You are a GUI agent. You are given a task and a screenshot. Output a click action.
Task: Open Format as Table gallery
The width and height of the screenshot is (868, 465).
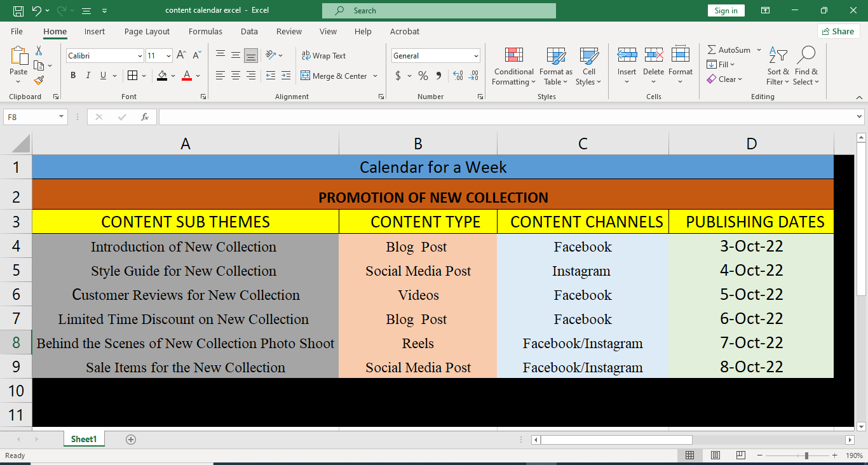pos(556,66)
